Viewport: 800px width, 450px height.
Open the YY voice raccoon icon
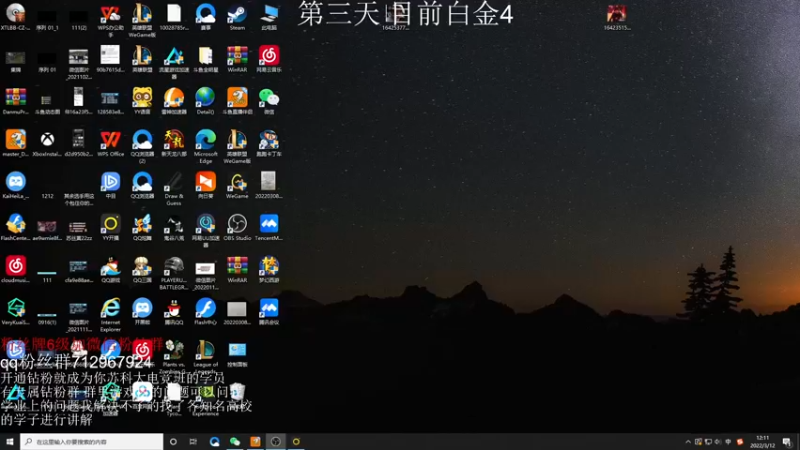142,101
